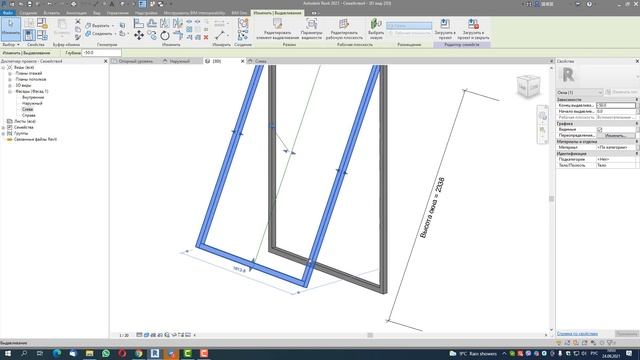The width and height of the screenshot is (640, 360).
Task: Select Листы (все) in project browser
Action: (x=24, y=121)
